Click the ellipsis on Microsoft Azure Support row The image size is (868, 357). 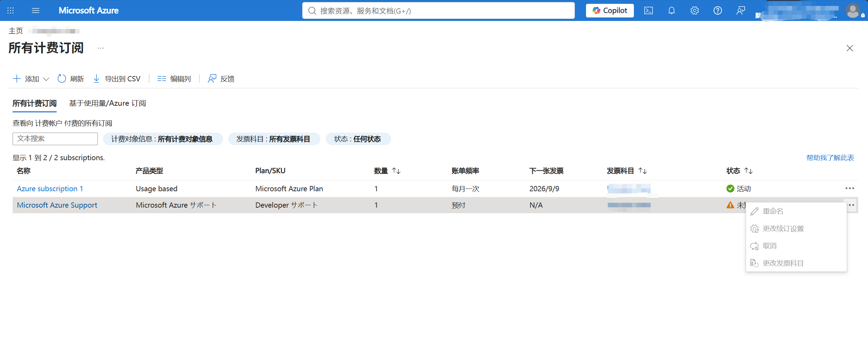(852, 205)
